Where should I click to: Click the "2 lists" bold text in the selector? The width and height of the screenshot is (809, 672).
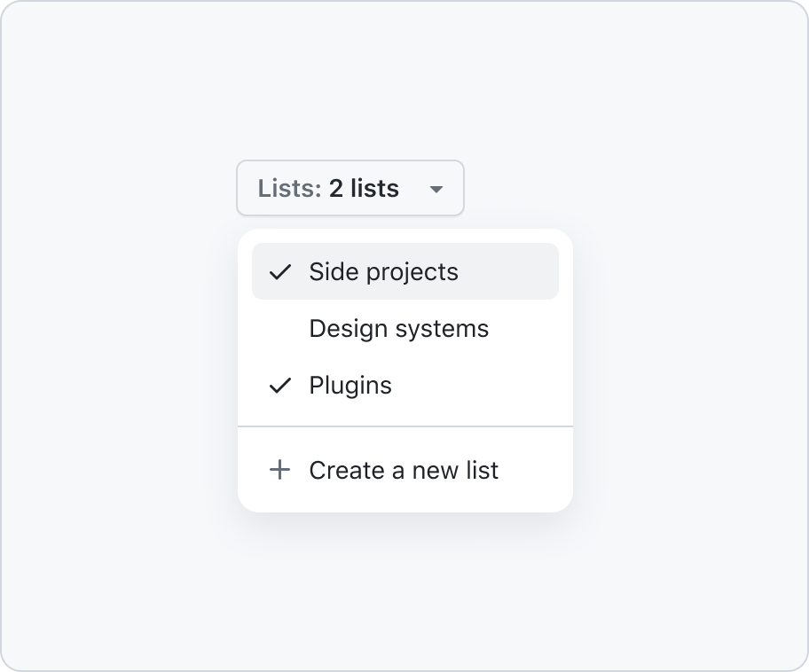364,188
